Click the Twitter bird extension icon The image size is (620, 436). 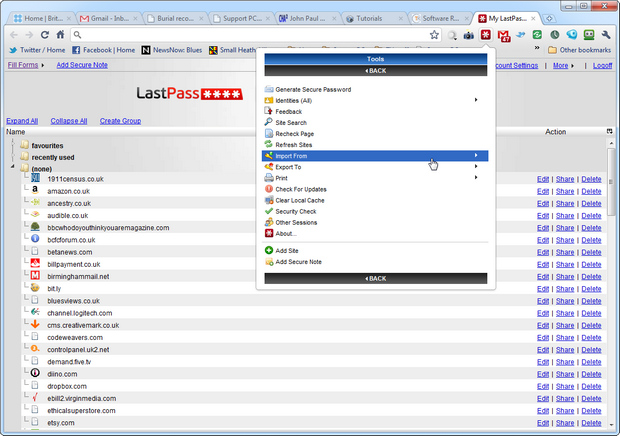coord(521,35)
